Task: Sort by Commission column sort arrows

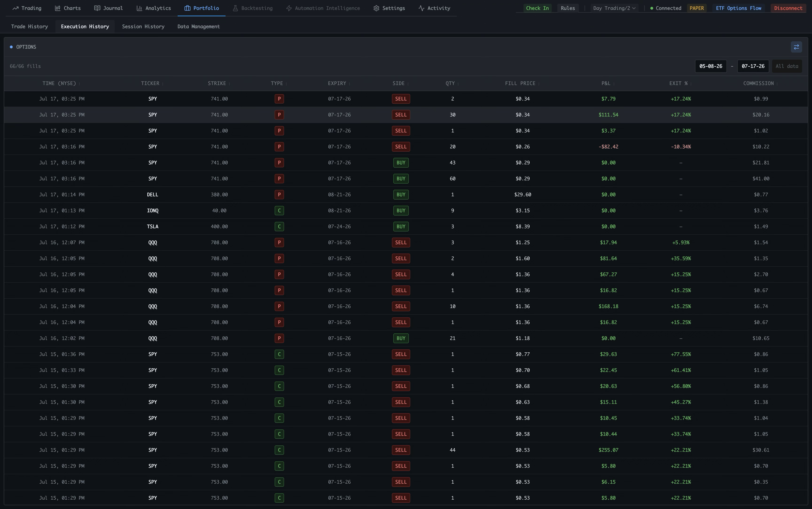Action: click(x=777, y=84)
